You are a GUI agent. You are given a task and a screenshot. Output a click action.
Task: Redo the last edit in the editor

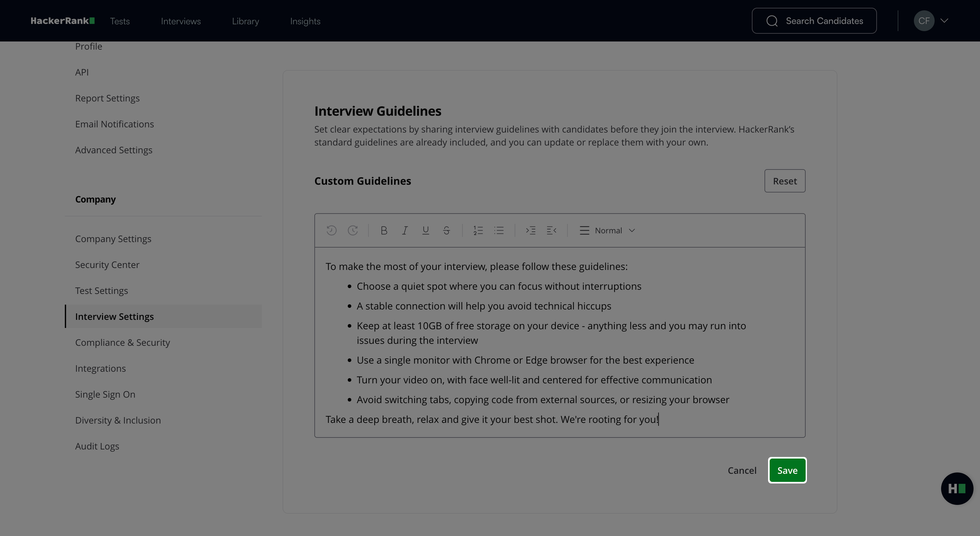[x=353, y=230]
